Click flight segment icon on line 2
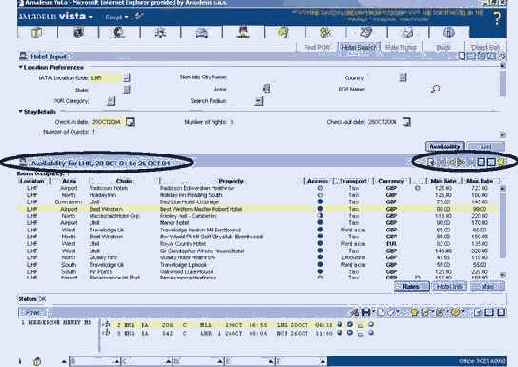 coord(107,324)
